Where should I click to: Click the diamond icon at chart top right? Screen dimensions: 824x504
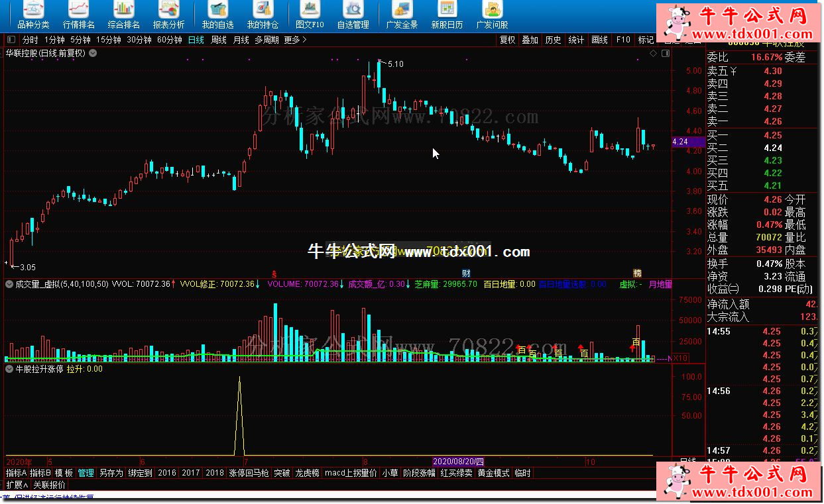[653, 53]
